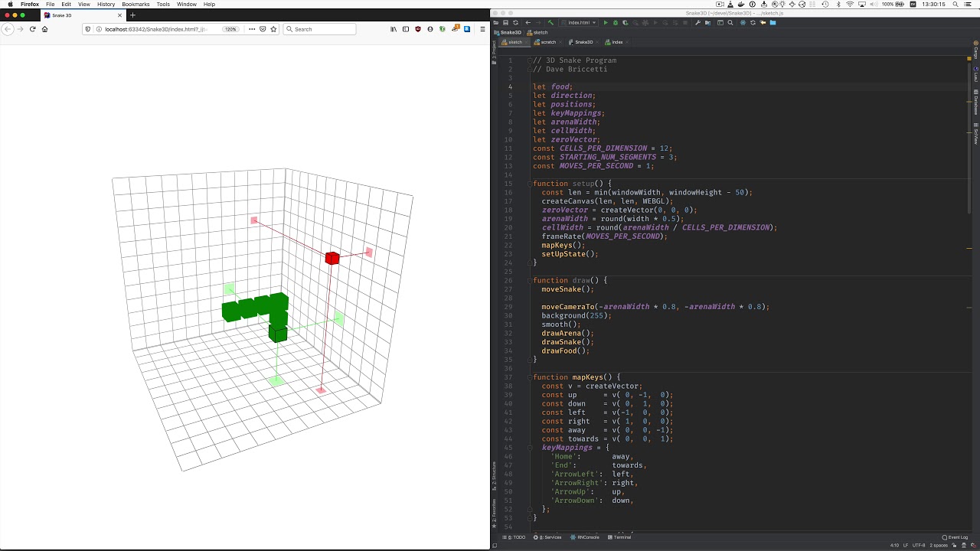Switch to the sketch editor tab
The height and width of the screenshot is (551, 980).
(x=515, y=42)
